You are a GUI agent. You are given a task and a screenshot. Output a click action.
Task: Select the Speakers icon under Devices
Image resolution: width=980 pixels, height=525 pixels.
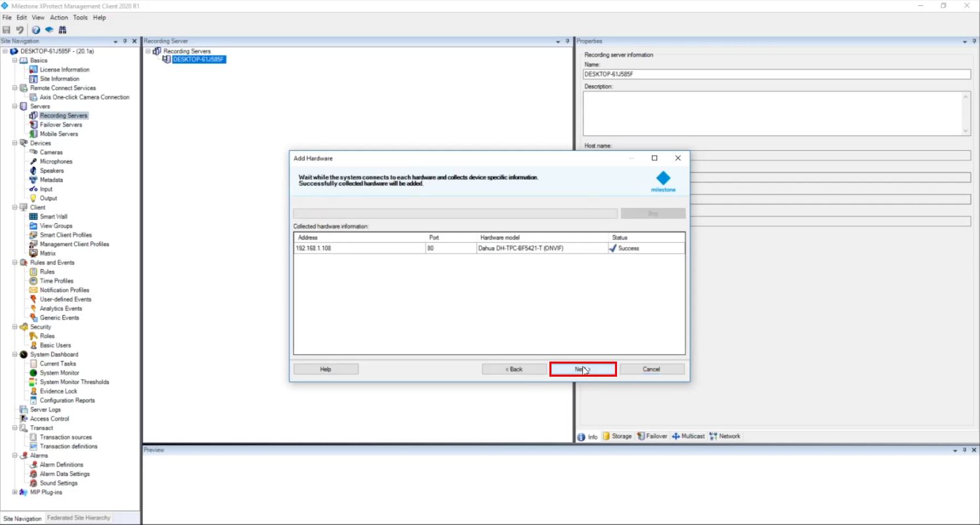coord(33,171)
